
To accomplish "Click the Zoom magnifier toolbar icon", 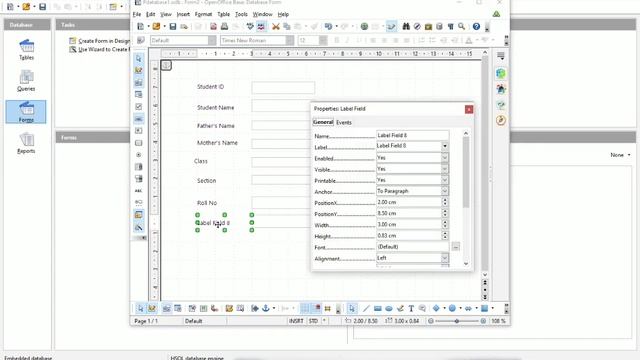I will 462,27.
